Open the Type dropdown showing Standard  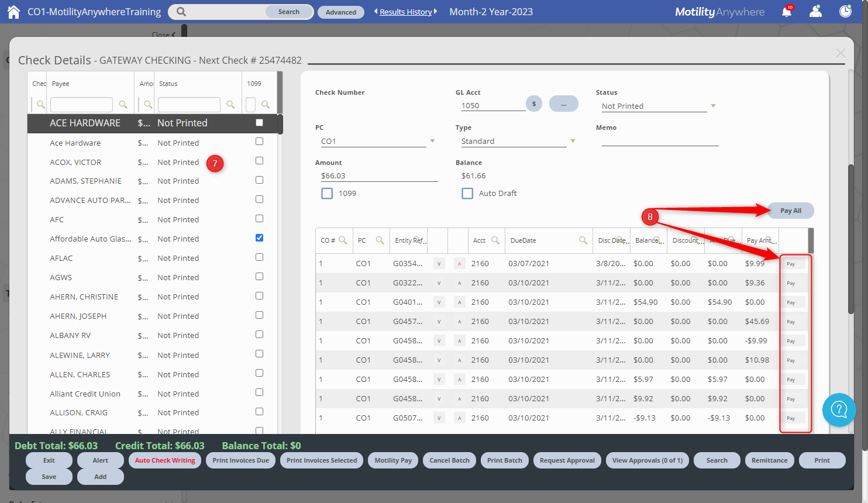click(573, 141)
